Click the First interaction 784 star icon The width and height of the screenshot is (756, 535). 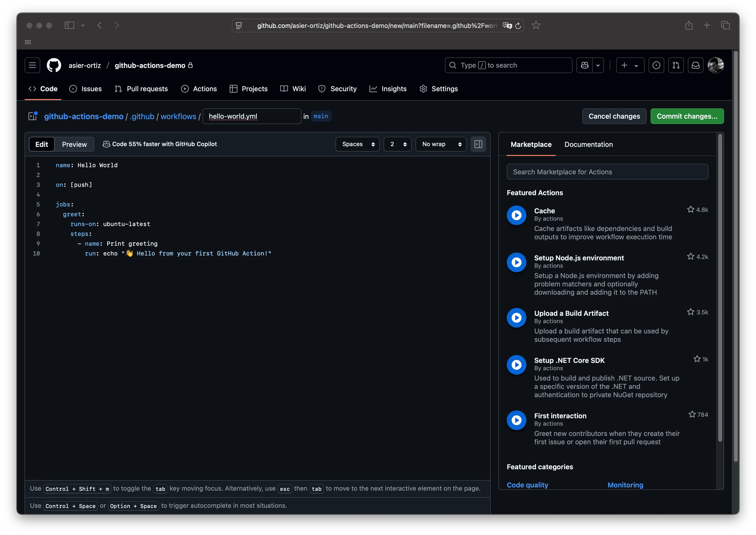tap(692, 414)
